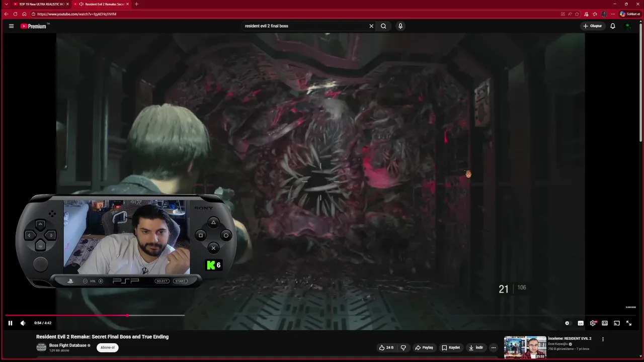Reload the current page
The height and width of the screenshot is (362, 644).
(15, 14)
